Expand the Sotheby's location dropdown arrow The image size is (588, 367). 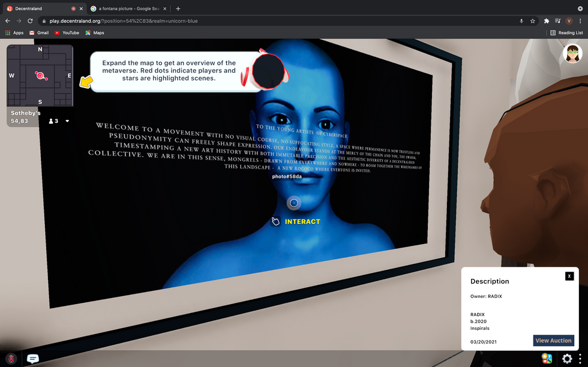tap(67, 121)
